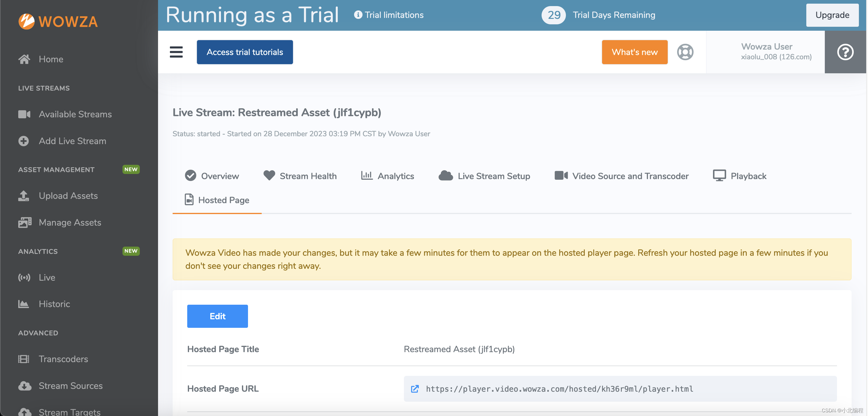Click the Upload Assets upload icon
This screenshot has width=868, height=416.
click(24, 196)
